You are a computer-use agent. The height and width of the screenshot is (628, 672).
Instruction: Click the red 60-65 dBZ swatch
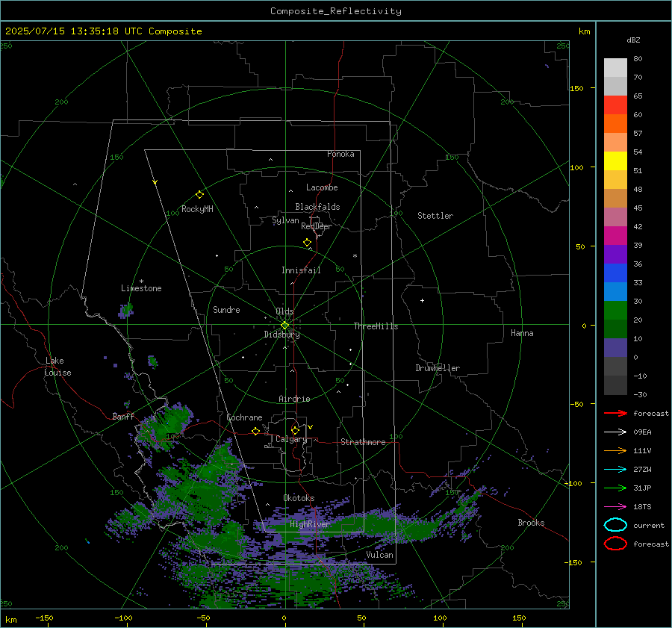coord(615,105)
